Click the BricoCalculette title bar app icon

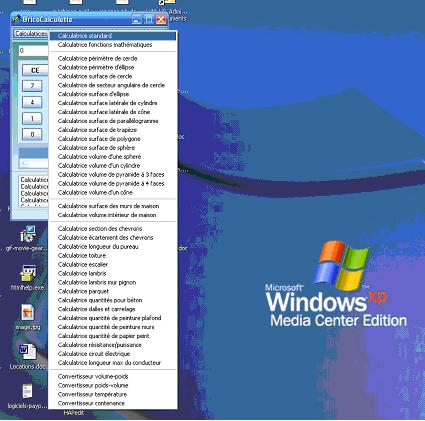(16, 20)
